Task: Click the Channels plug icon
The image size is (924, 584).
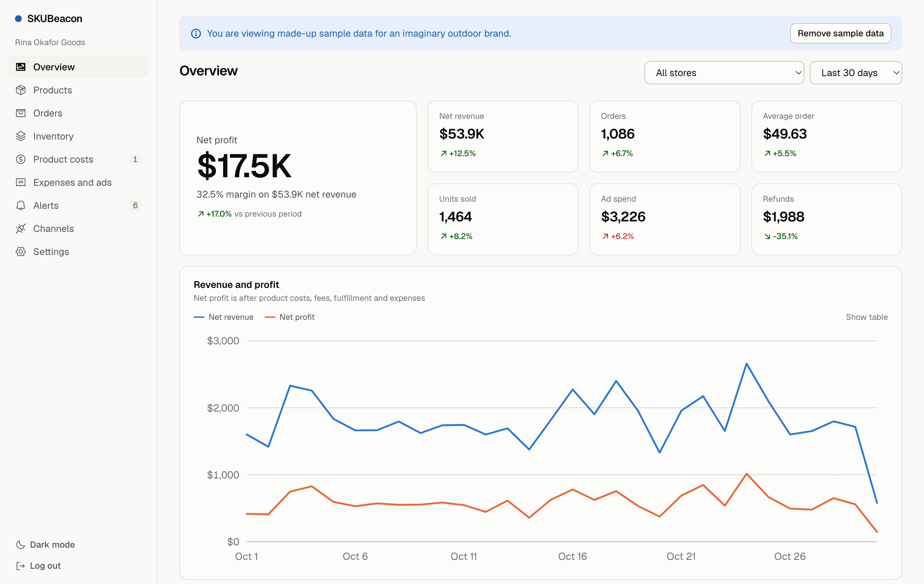Action: coord(21,229)
